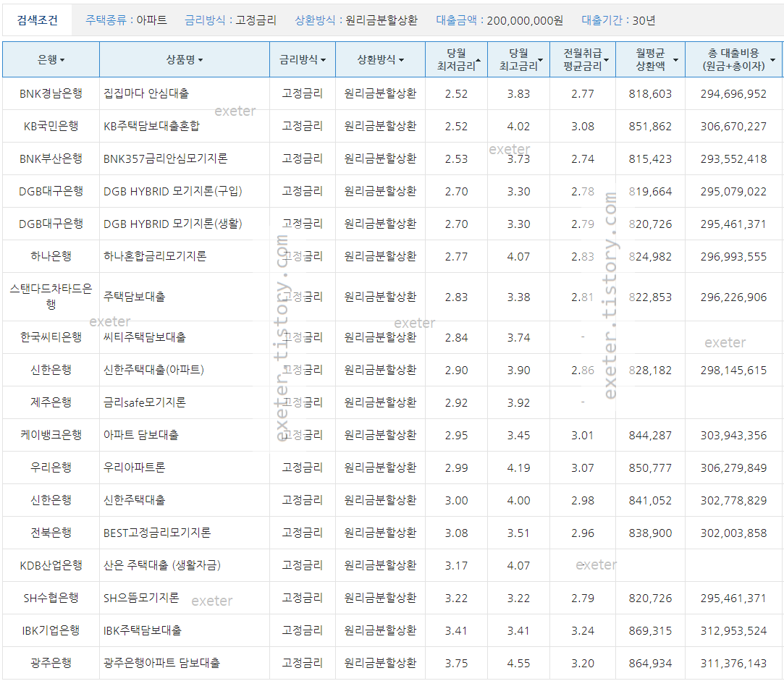Screen dimensions: 784x681
Task: Select 스탠다드차타드은행 bank cell
Action: click(x=51, y=297)
